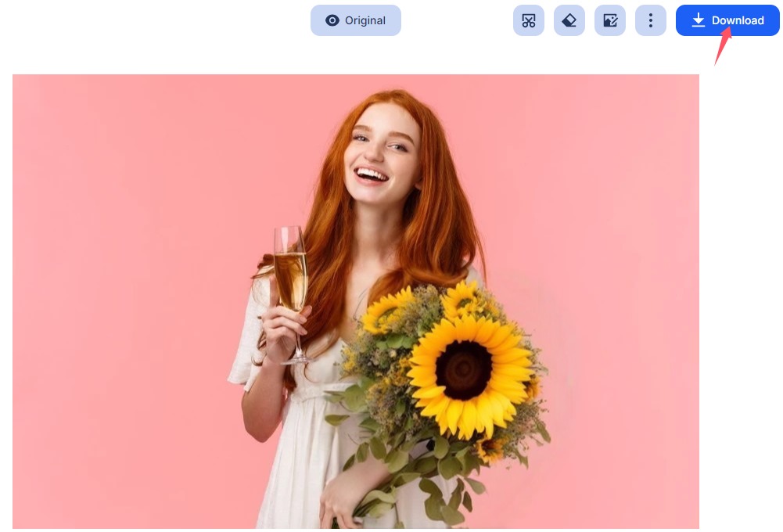The width and height of the screenshot is (783, 532).
Task: Open the edit background image tool
Action: point(610,20)
